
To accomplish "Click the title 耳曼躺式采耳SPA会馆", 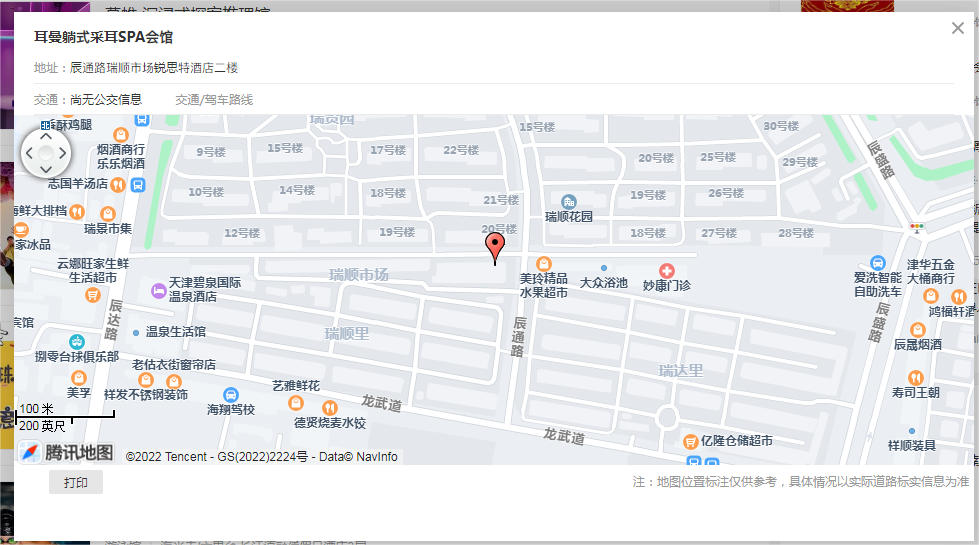I will [103, 37].
